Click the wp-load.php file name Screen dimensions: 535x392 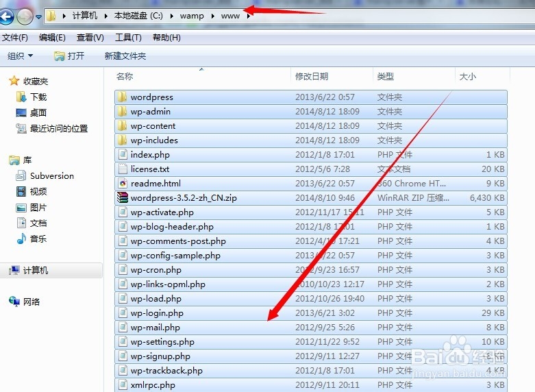point(156,299)
